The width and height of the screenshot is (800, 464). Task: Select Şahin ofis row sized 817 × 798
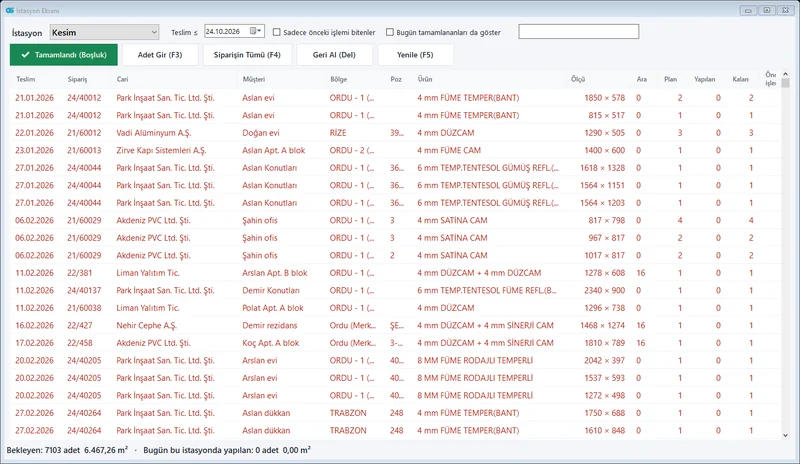point(395,221)
